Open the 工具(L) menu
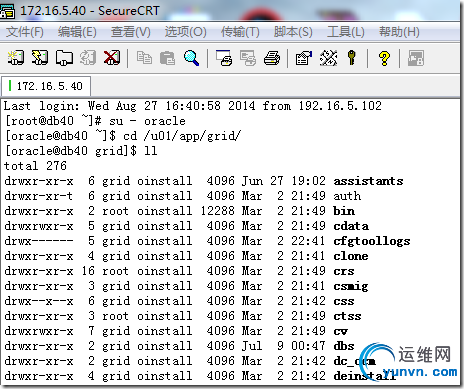This screenshot has width=464, height=389. (x=346, y=32)
